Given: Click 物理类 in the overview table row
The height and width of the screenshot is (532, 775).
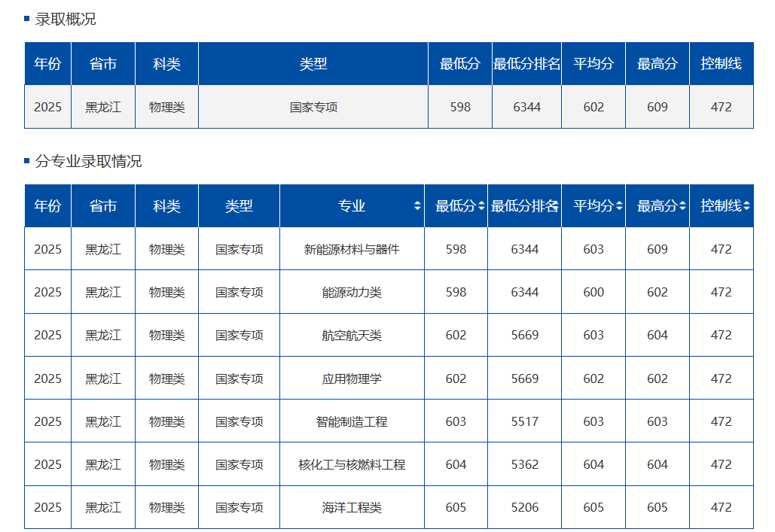Looking at the screenshot, I should click(166, 107).
